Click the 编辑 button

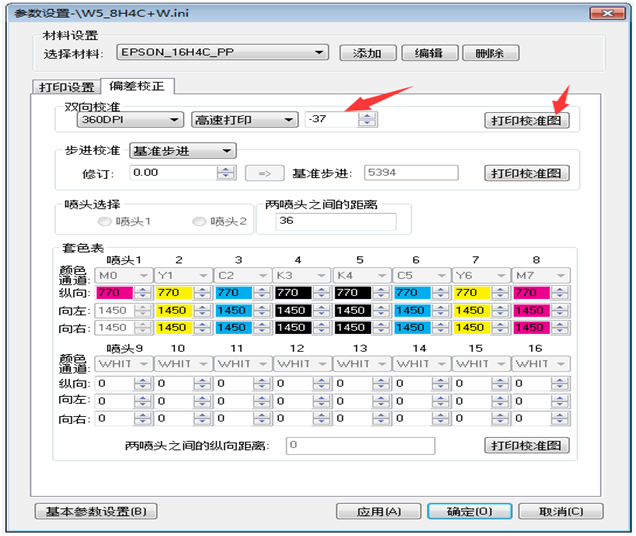click(429, 53)
